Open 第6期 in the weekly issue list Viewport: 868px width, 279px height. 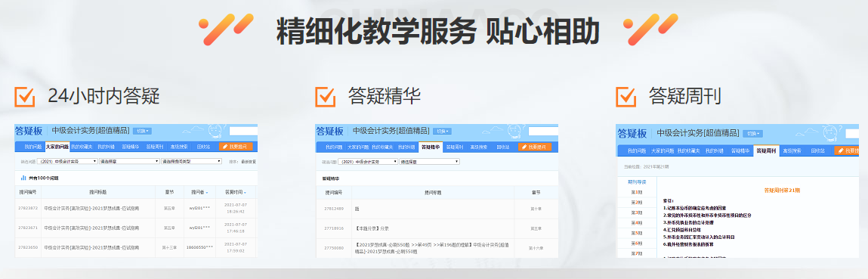[637, 243]
